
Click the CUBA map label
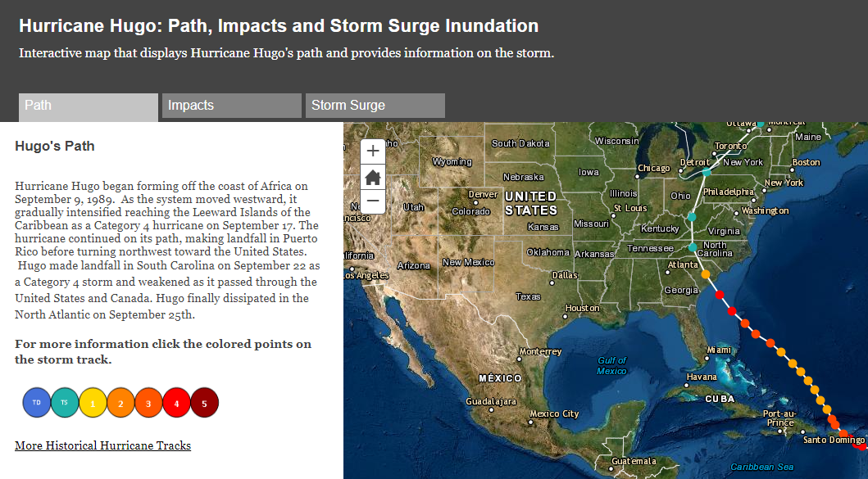point(720,399)
